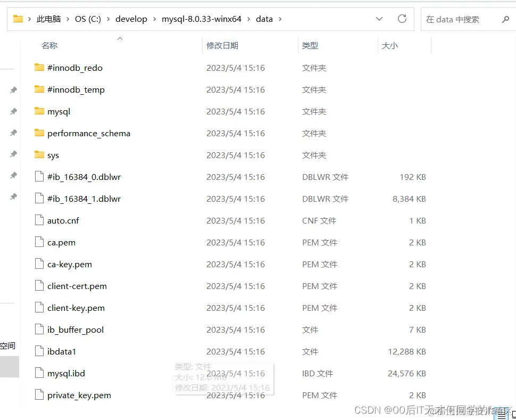The width and height of the screenshot is (516, 420).
Task: Click the 12,288 KB size value
Action: click(407, 351)
